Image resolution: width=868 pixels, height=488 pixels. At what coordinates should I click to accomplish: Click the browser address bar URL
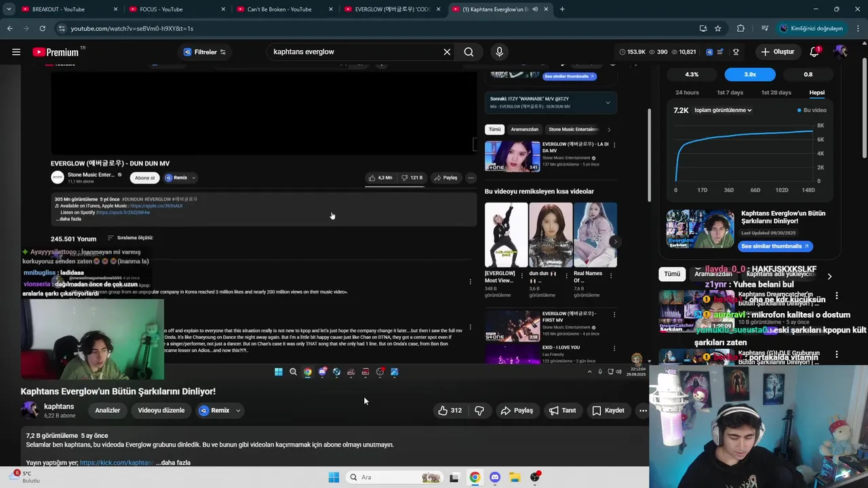132,28
